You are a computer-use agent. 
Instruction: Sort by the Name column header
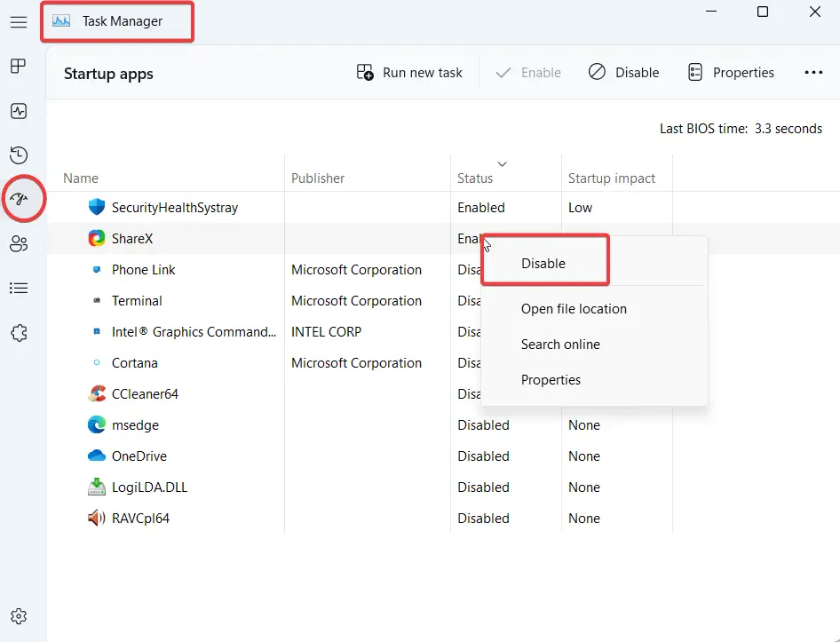80,178
